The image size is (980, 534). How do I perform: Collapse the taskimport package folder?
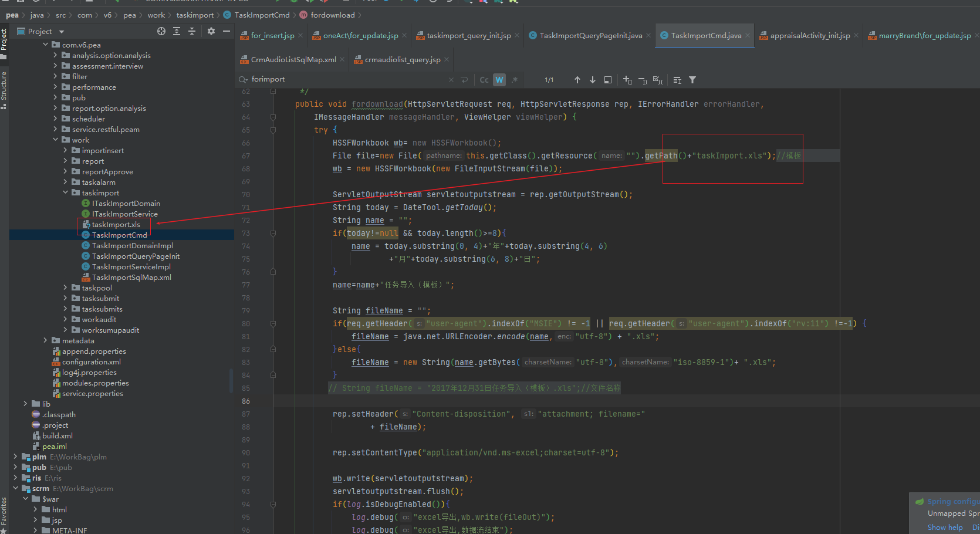pyautogui.click(x=65, y=193)
